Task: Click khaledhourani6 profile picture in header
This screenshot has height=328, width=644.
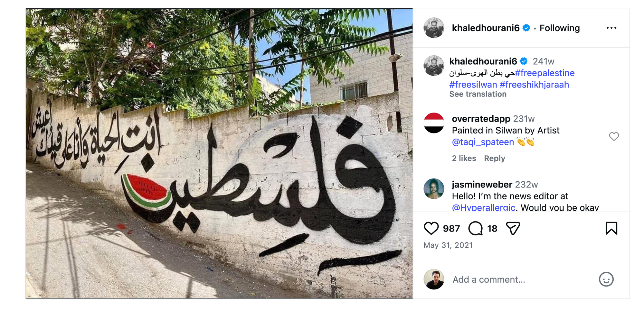Action: (x=434, y=28)
